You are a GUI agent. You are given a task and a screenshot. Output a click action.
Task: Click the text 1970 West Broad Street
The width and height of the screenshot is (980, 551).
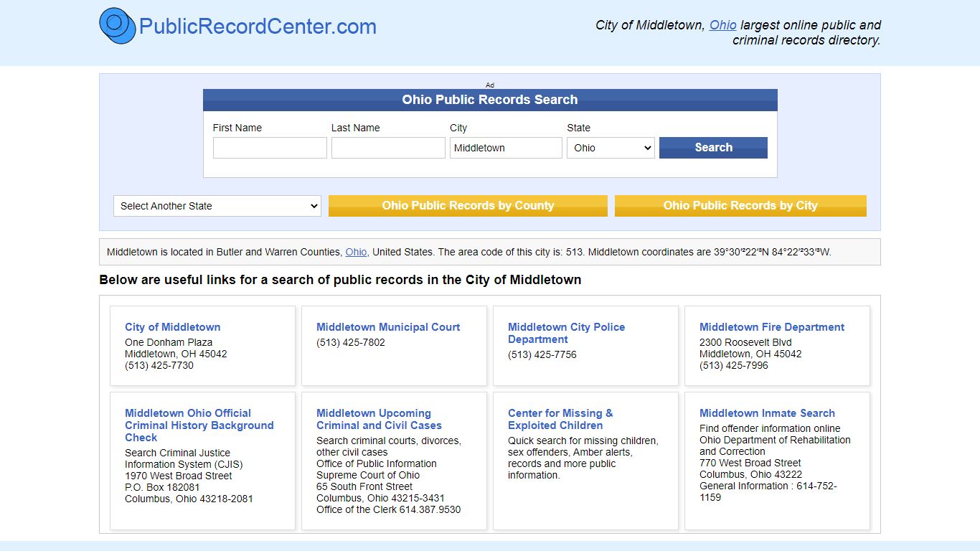pos(179,476)
